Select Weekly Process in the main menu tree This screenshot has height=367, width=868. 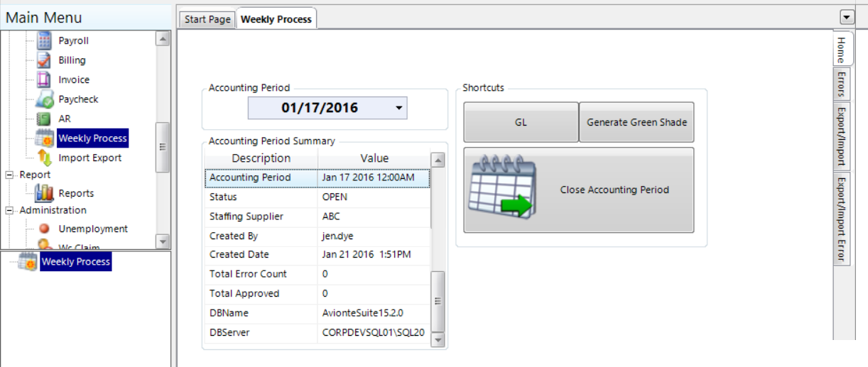point(92,138)
